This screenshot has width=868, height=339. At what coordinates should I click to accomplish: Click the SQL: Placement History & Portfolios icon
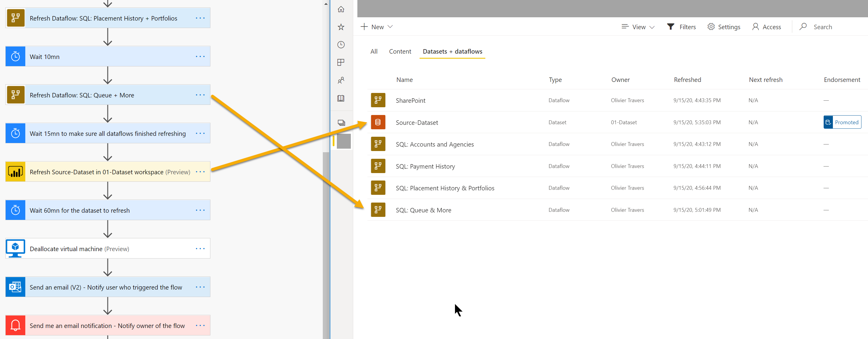[x=378, y=188]
